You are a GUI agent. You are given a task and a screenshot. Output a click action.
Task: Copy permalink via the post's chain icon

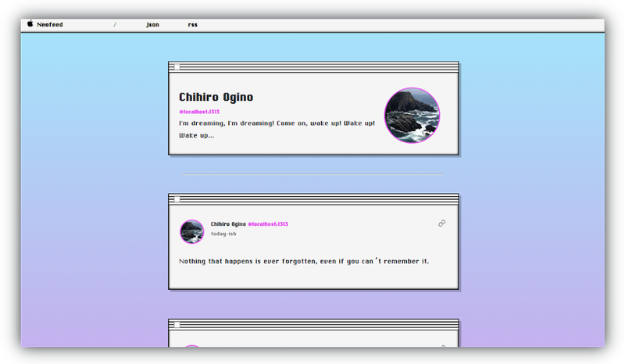click(441, 223)
